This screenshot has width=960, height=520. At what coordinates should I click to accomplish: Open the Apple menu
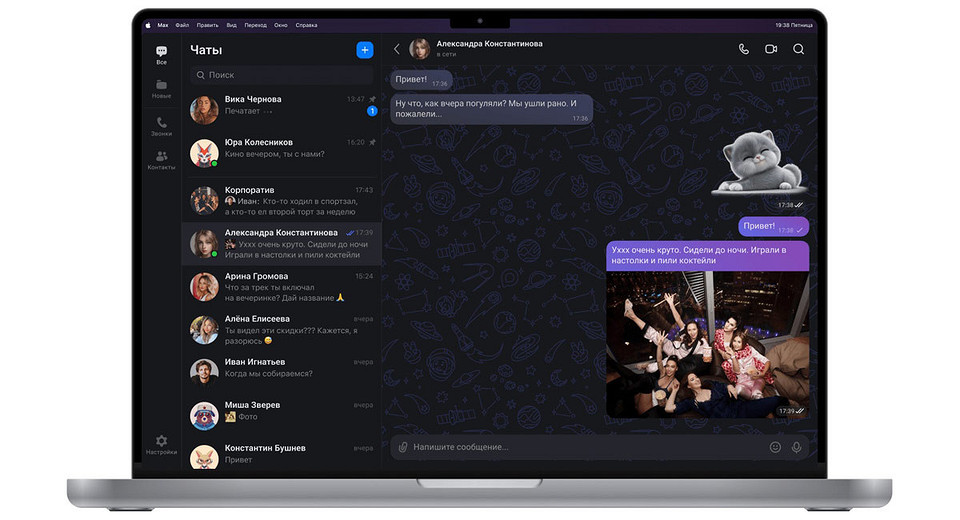(x=148, y=25)
